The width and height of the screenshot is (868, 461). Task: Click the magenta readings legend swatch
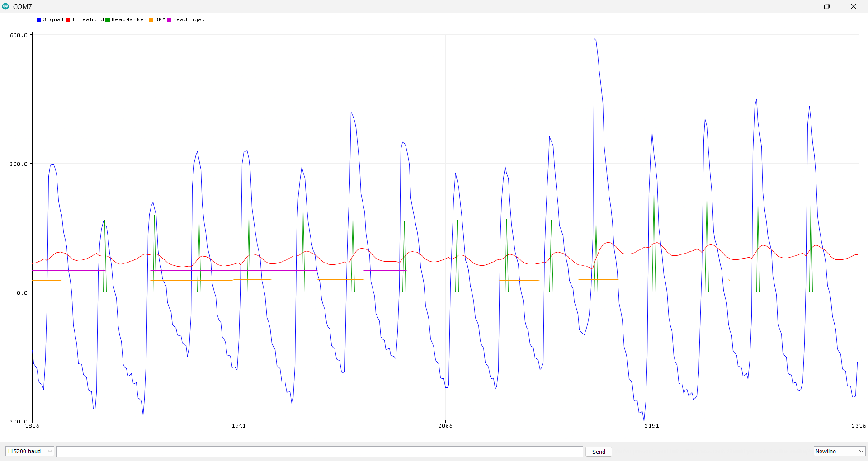pyautogui.click(x=169, y=20)
